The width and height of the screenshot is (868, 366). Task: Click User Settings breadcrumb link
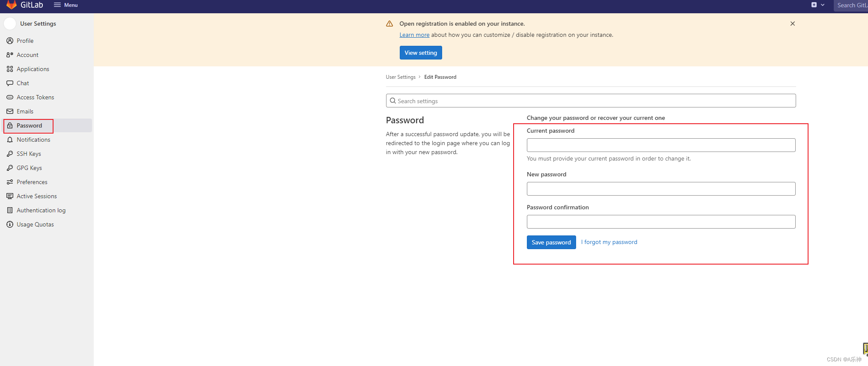401,77
